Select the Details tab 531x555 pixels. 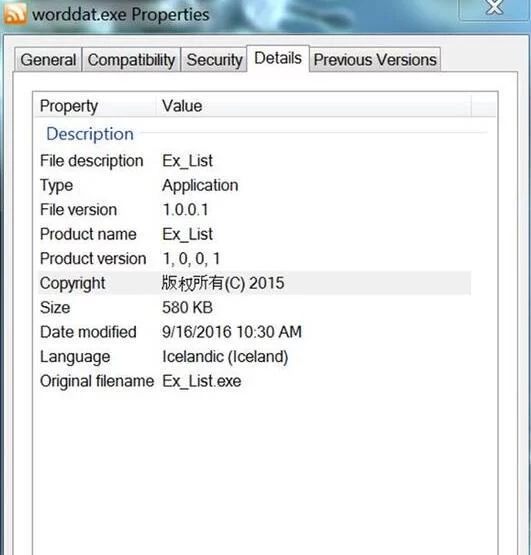pos(278,58)
